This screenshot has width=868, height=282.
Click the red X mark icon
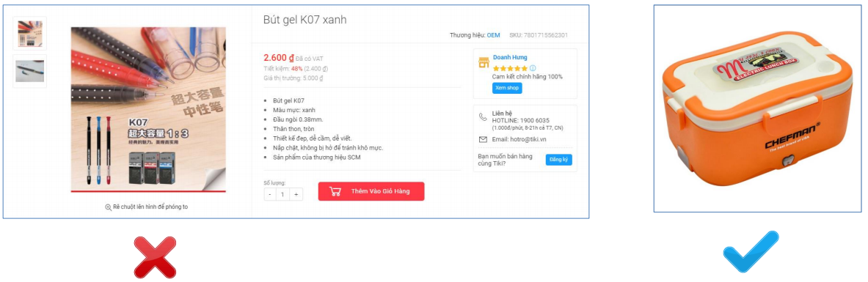click(x=155, y=257)
